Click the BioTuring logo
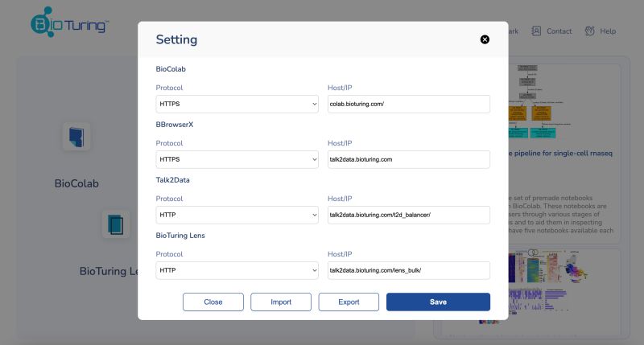This screenshot has height=345, width=644. (69, 23)
